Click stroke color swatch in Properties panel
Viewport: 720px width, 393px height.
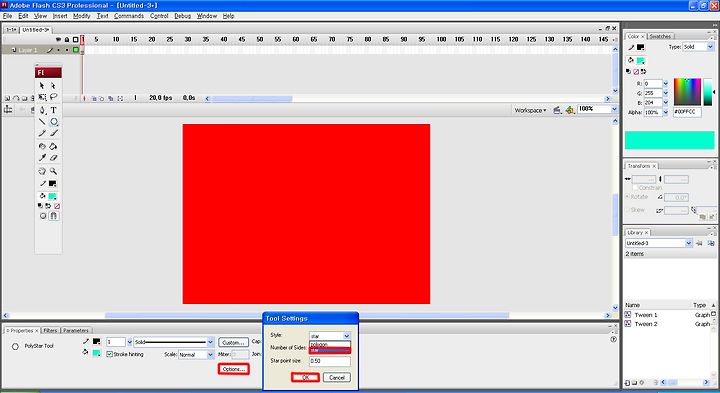pyautogui.click(x=96, y=342)
